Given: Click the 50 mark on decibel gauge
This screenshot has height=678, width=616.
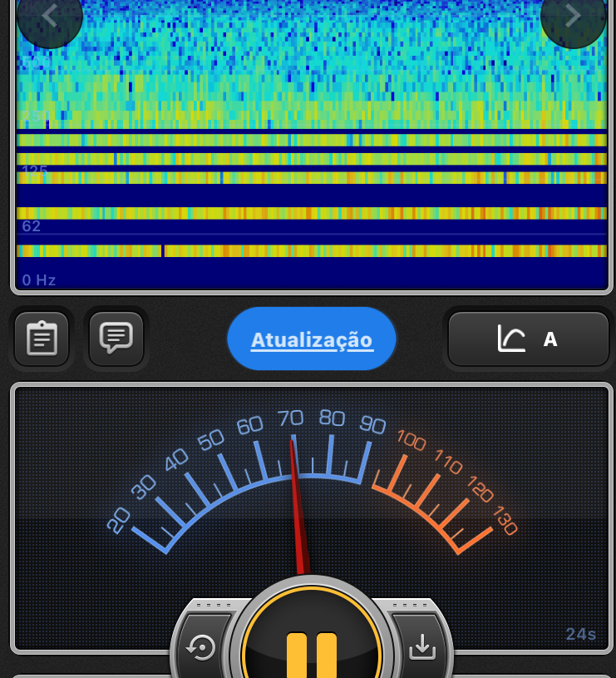Looking at the screenshot, I should point(211,439).
